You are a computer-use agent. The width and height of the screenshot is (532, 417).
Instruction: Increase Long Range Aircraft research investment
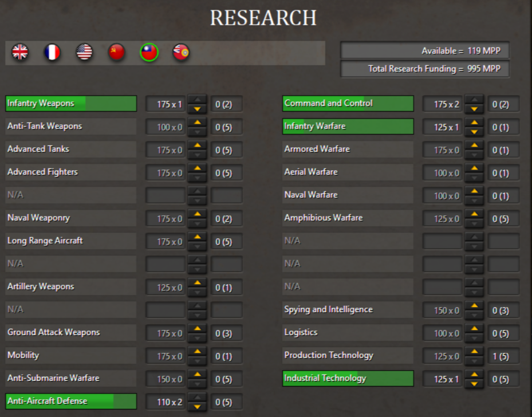[197, 237]
